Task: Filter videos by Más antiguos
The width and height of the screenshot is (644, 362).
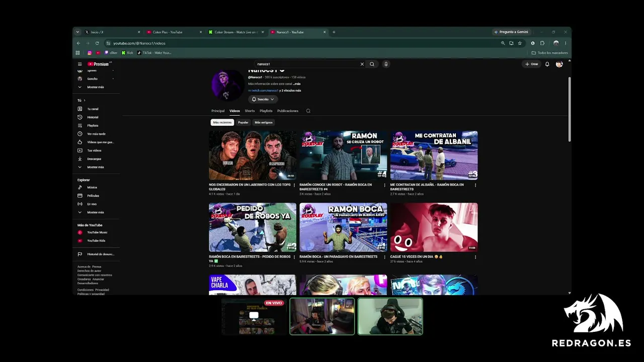Action: [264, 122]
